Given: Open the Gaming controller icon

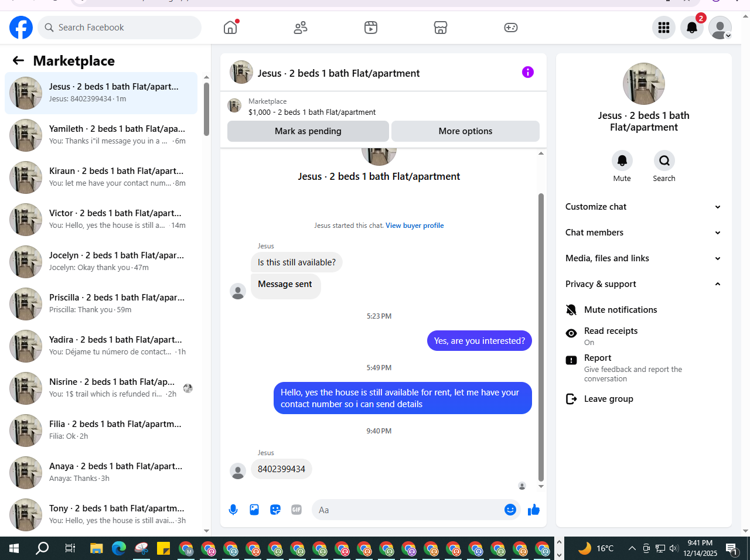Looking at the screenshot, I should click(511, 28).
